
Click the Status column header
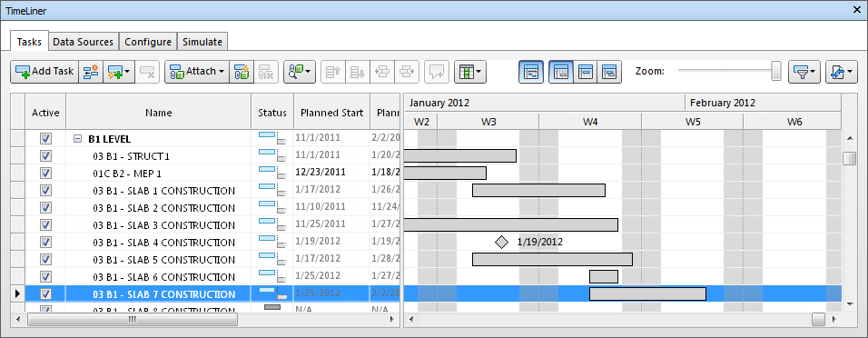272,113
